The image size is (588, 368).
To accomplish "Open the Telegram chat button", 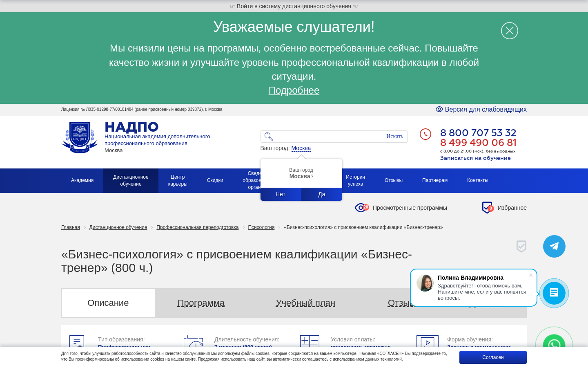I will tap(554, 246).
